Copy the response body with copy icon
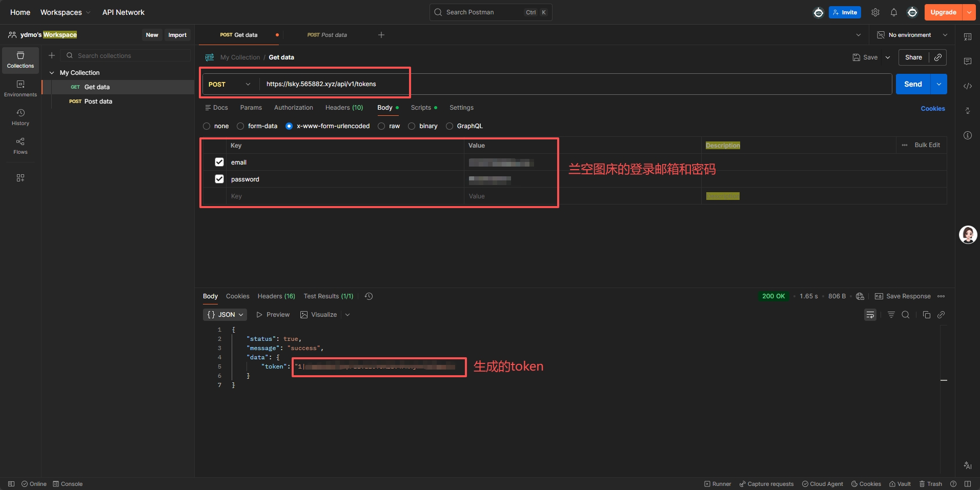Image resolution: width=980 pixels, height=490 pixels. (x=926, y=315)
